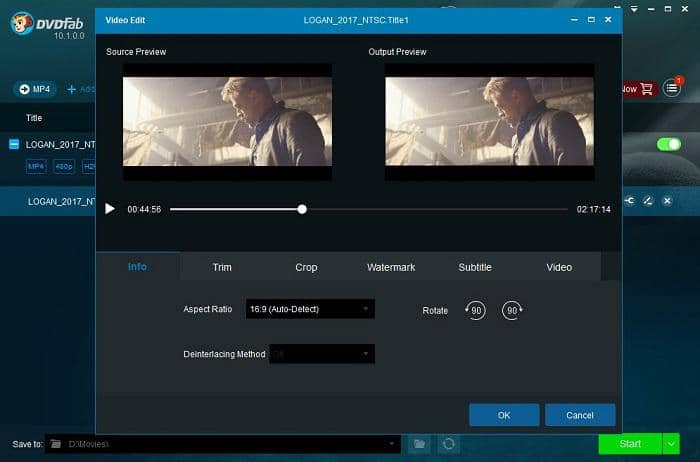Viewport: 700px width, 462px height.
Task: Click the Title column header
Action: [x=34, y=118]
